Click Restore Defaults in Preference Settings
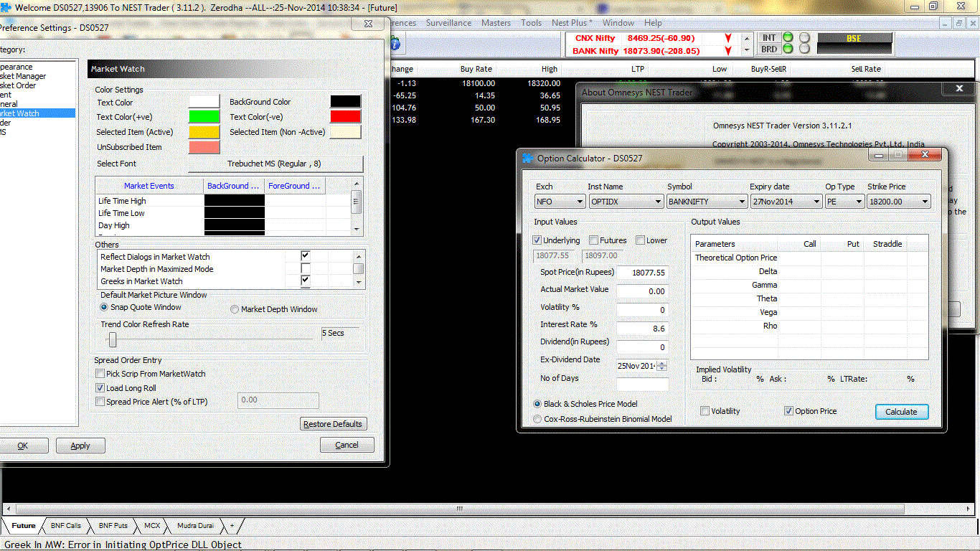This screenshot has width=980, height=551. pyautogui.click(x=333, y=424)
